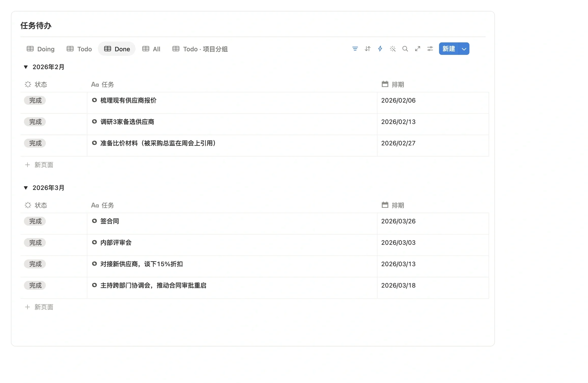Click the 状态 column header in the 2026年2月 group
Screen dimensions: 588x383
(x=36, y=84)
